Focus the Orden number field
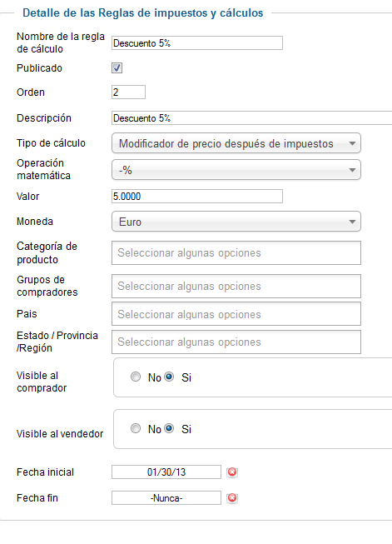Screen dimensions: 392x544 pos(128,92)
